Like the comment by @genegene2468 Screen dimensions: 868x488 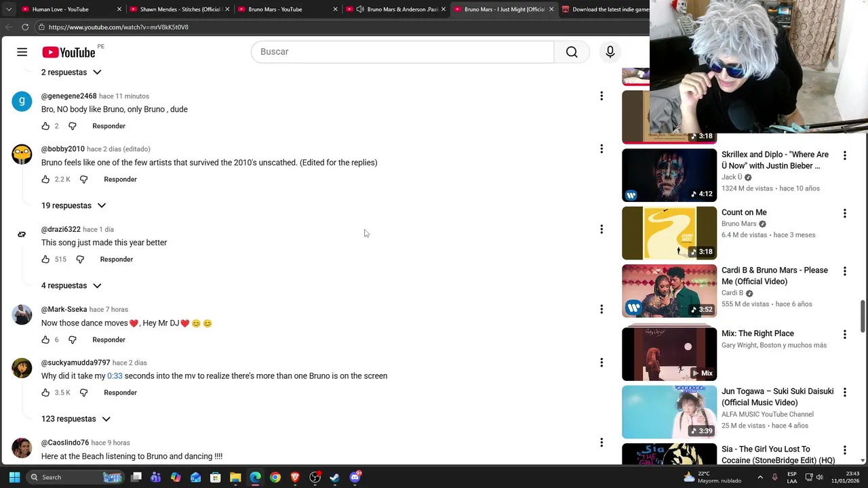45,126
